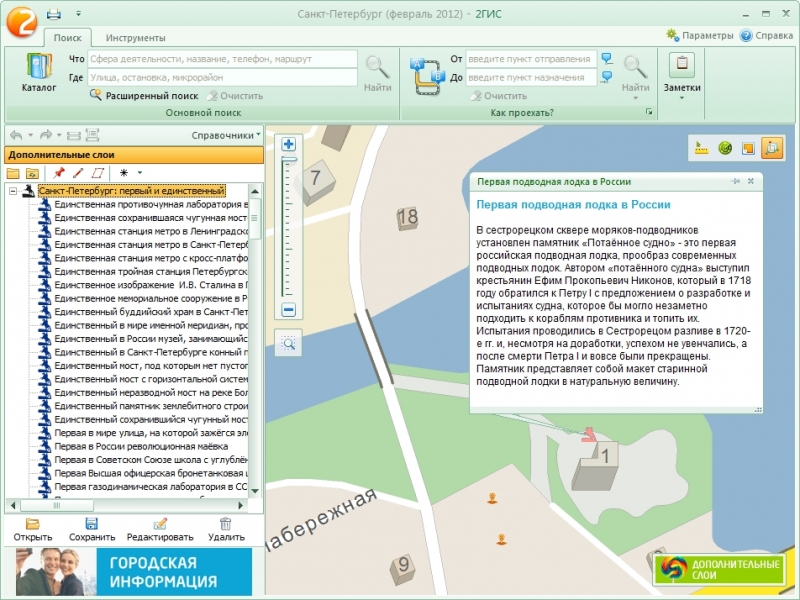
Task: Open the forward history dropdown arrow
Action: pyautogui.click(x=59, y=135)
